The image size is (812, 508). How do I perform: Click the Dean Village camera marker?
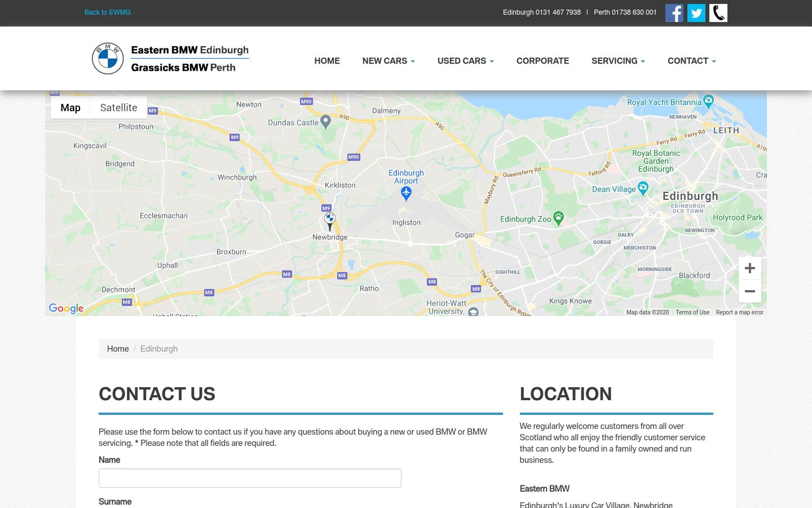tap(643, 189)
